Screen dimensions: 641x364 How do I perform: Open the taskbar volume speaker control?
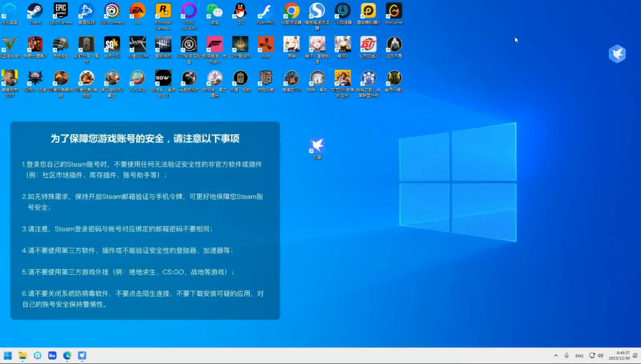(x=601, y=356)
